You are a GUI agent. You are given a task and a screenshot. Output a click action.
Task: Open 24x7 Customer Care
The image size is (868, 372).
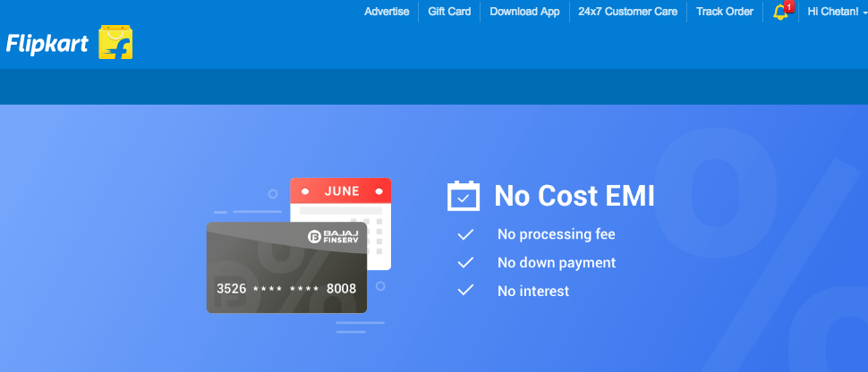[x=628, y=12]
